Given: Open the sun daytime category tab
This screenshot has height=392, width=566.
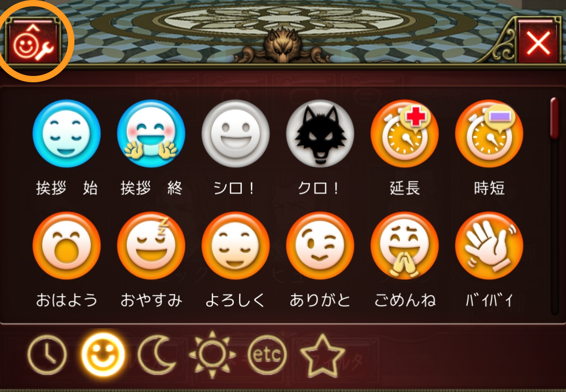Looking at the screenshot, I should pyautogui.click(x=212, y=354).
